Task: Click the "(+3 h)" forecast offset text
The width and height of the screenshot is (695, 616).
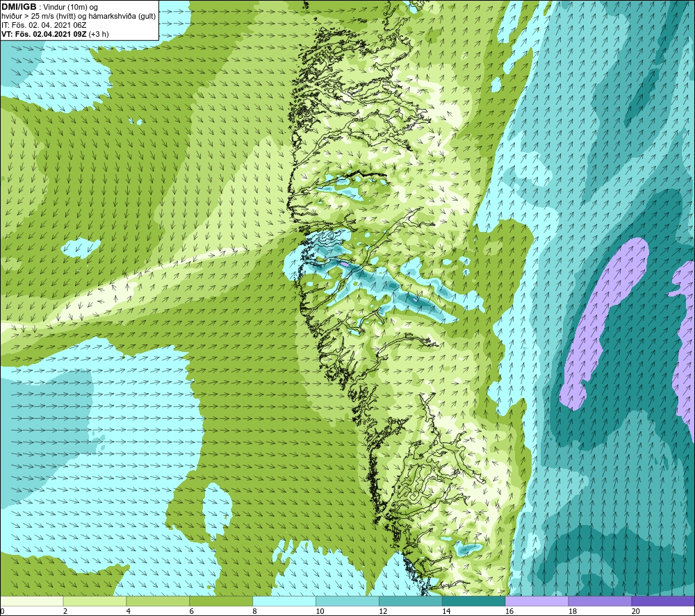Action: pos(99,34)
